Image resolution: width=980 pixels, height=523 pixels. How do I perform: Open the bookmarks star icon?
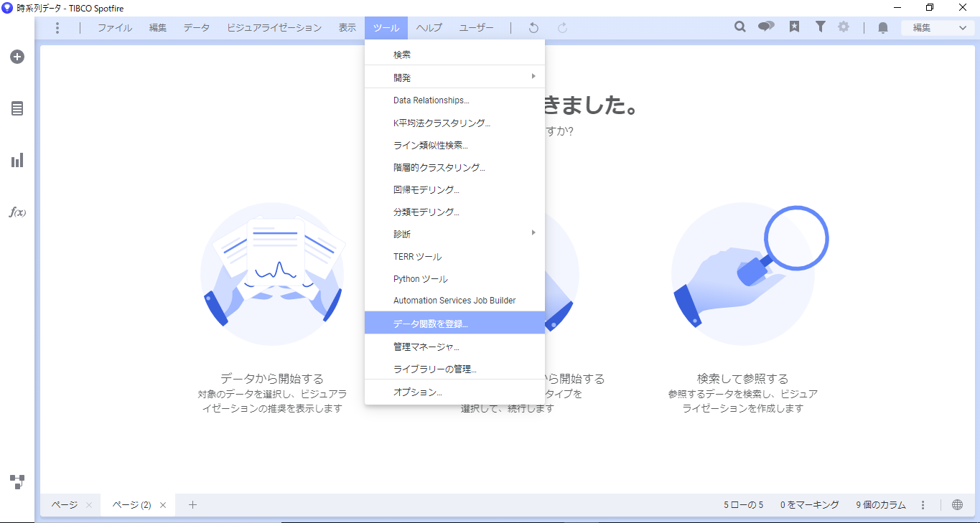(794, 27)
